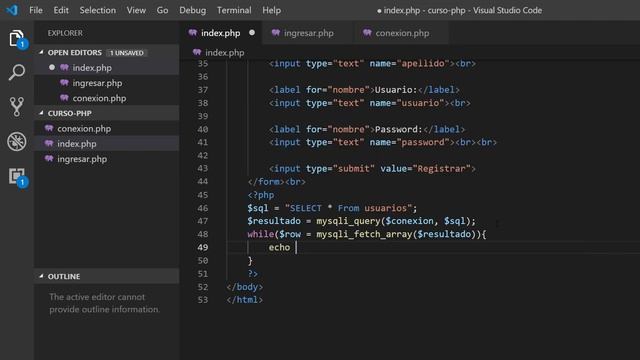Switch to the conexion.php editor tab
Viewport: 640px width, 360px height.
(401, 33)
